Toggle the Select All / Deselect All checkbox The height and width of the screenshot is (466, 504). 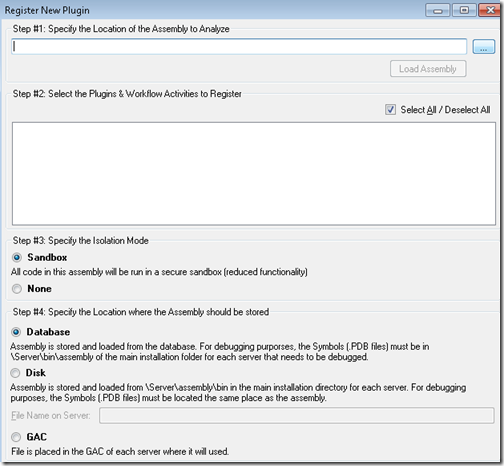pos(390,110)
